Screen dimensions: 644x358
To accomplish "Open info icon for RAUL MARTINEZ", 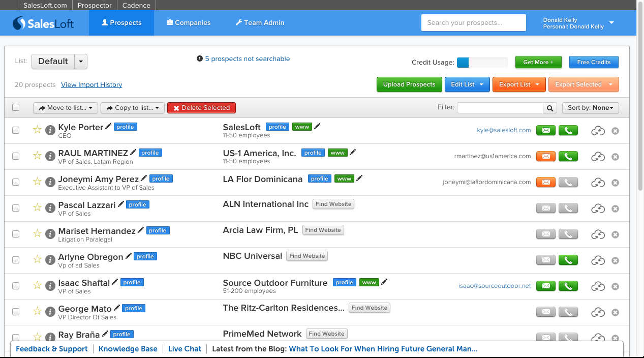I will (50, 156).
